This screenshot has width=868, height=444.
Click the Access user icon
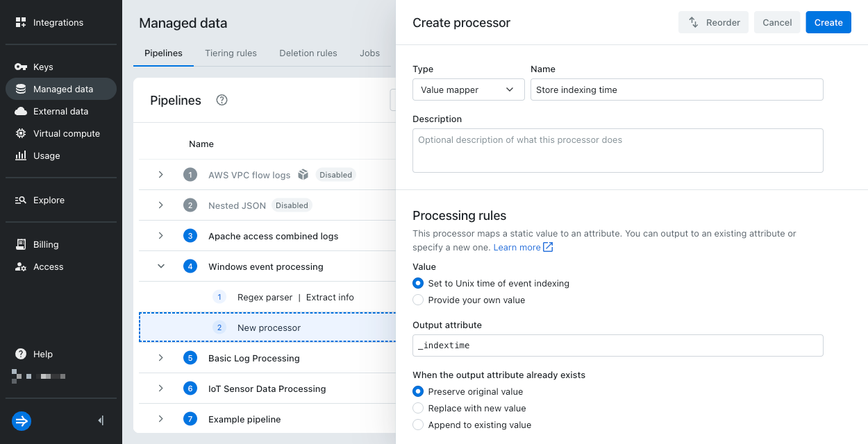(x=21, y=266)
